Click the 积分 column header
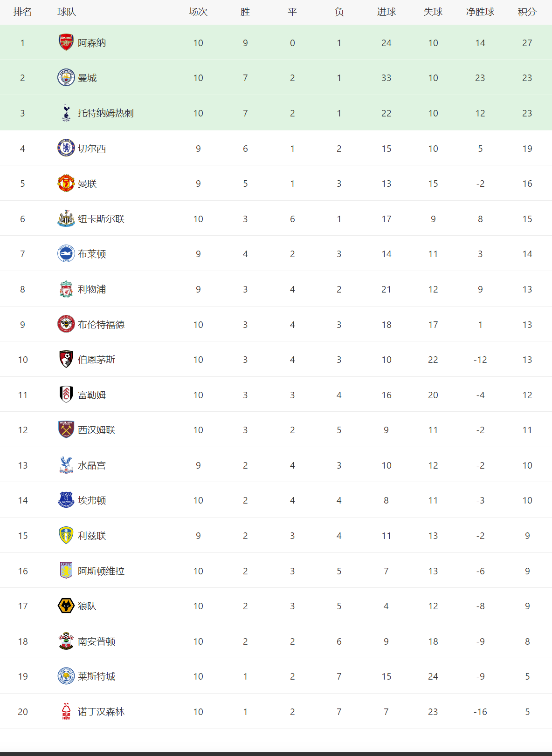552x756 pixels. (527, 12)
